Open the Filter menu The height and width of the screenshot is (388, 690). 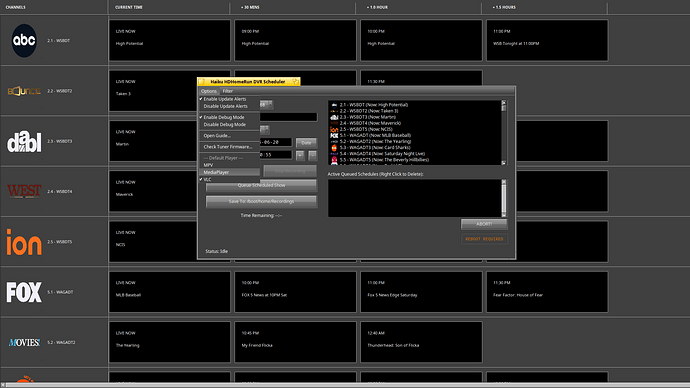pos(228,91)
